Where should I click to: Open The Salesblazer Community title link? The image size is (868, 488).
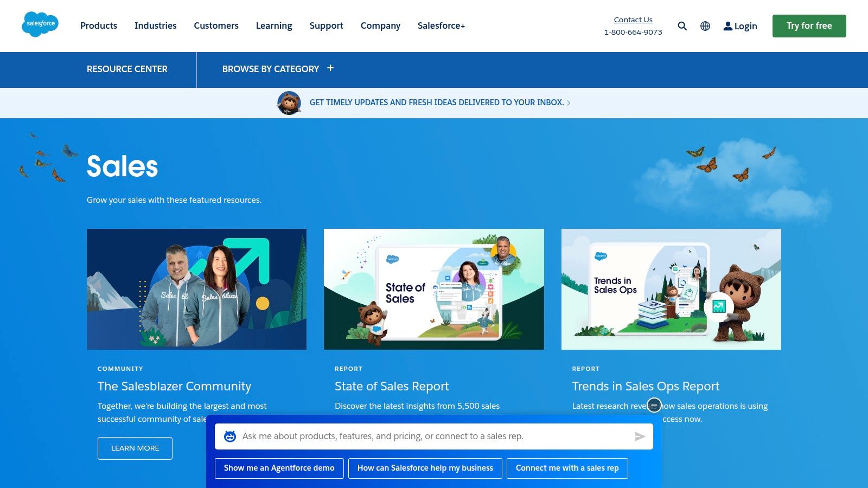pyautogui.click(x=174, y=386)
